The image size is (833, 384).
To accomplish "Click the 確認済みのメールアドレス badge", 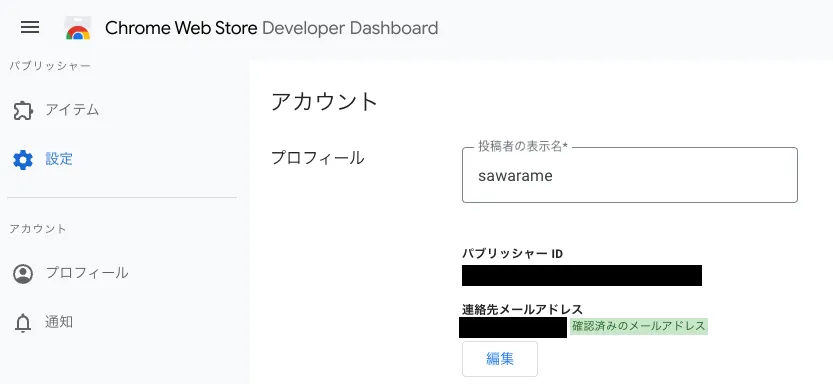I will click(x=639, y=326).
